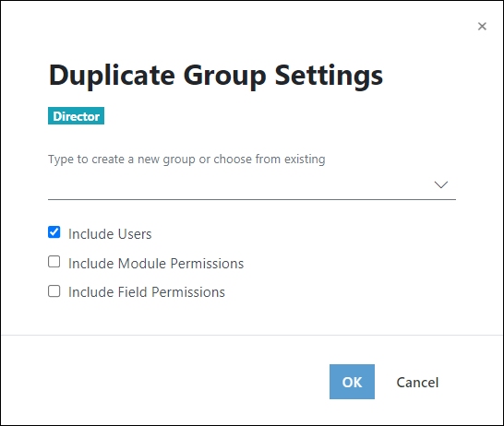Toggle the checked blue Include Users box
Viewport: 504px width, 426px height.
coord(54,232)
